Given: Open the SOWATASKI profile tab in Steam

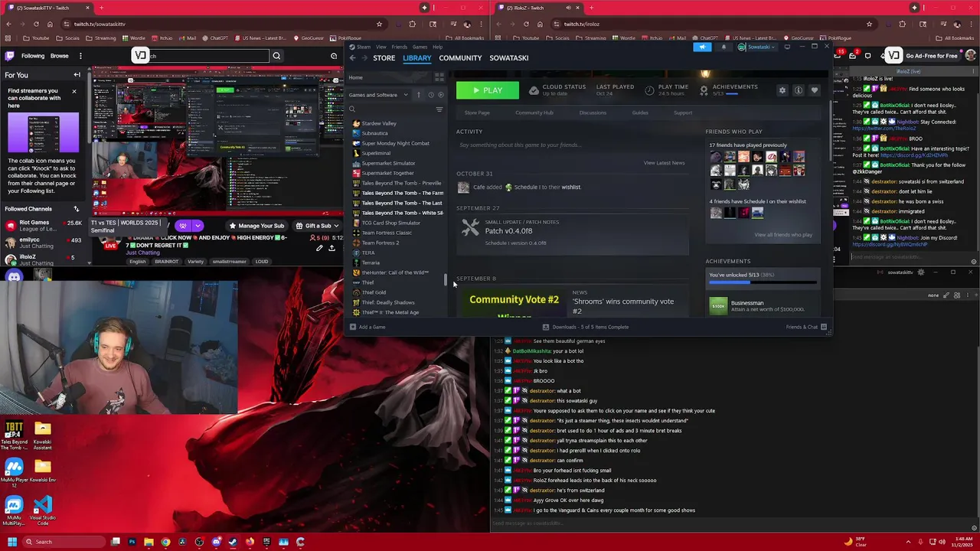Looking at the screenshot, I should 509,58.
